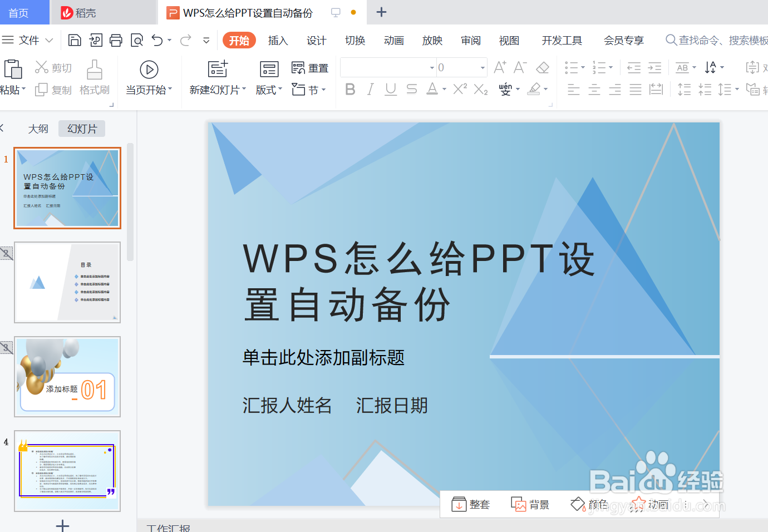This screenshot has width=768, height=532.
Task: Open the 会员专享 tab
Action: [x=624, y=40]
